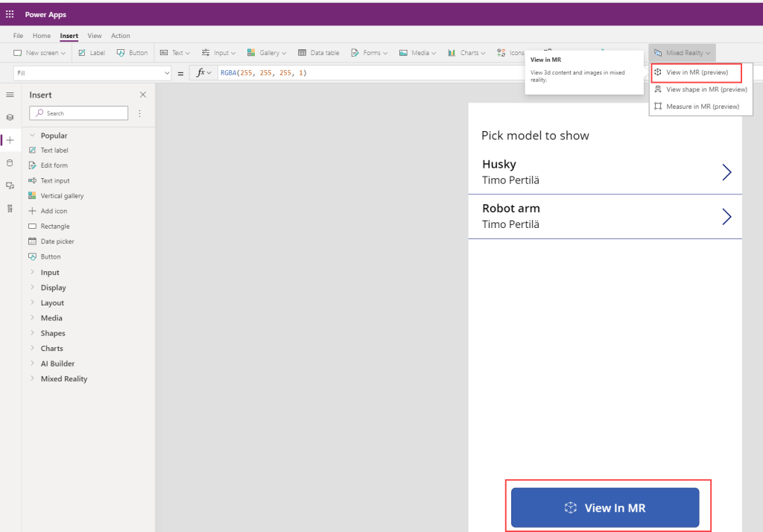Open the File menu
Screen dimensions: 763x532
18,36
